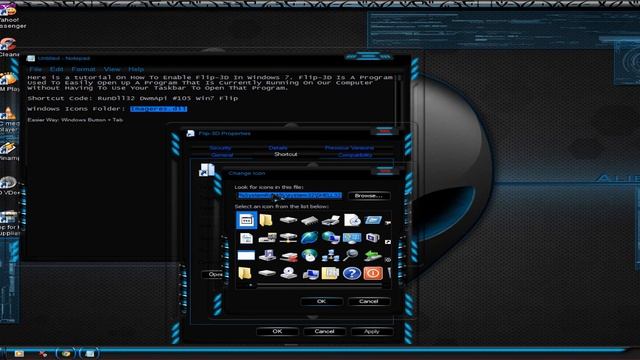Choose the document with clock icon
This screenshot has height=360, width=640.
[x=352, y=220]
